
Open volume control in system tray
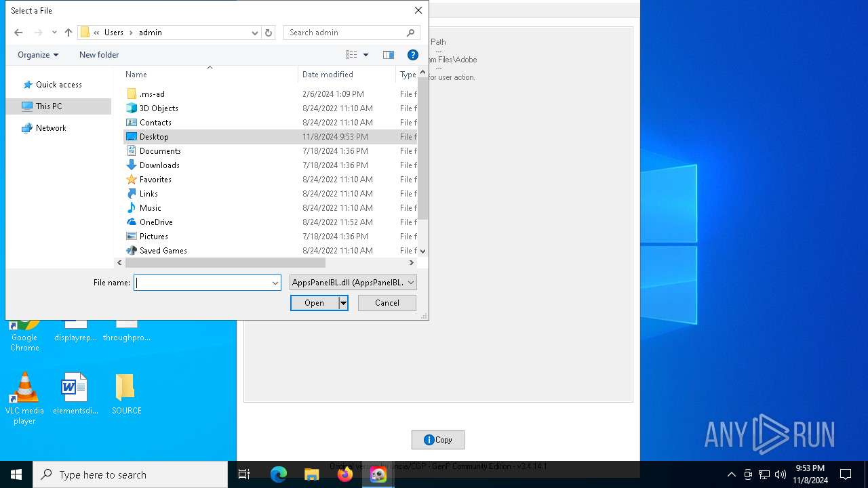(781, 474)
